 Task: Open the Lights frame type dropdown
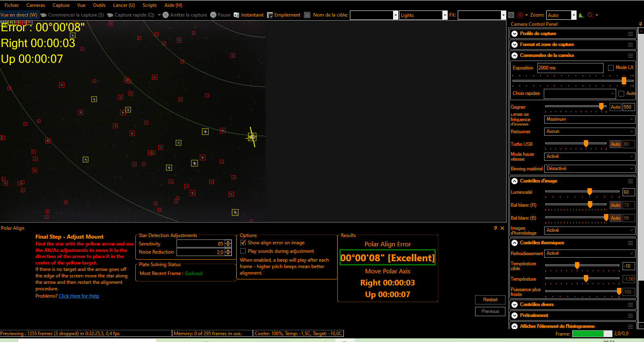pyautogui.click(x=445, y=15)
